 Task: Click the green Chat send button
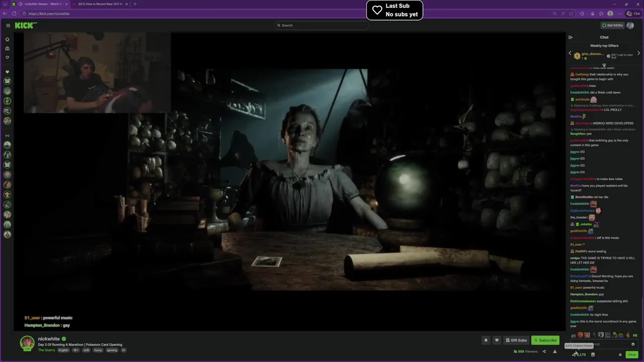(x=632, y=354)
